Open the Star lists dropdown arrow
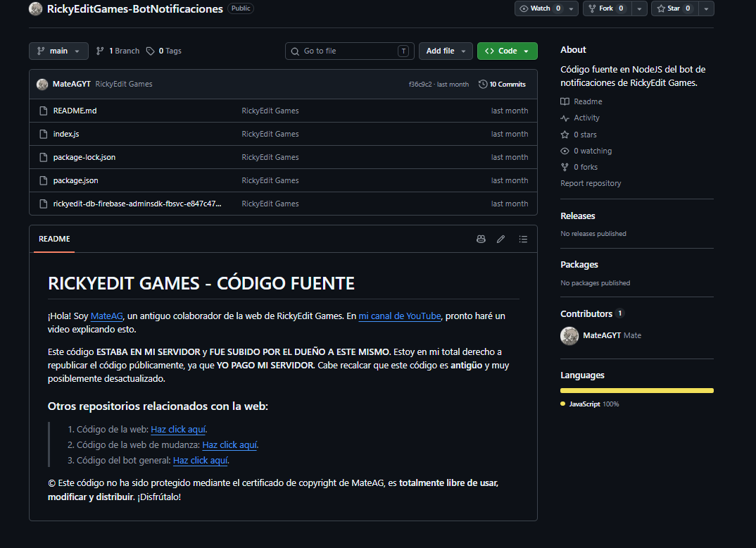 (706, 8)
